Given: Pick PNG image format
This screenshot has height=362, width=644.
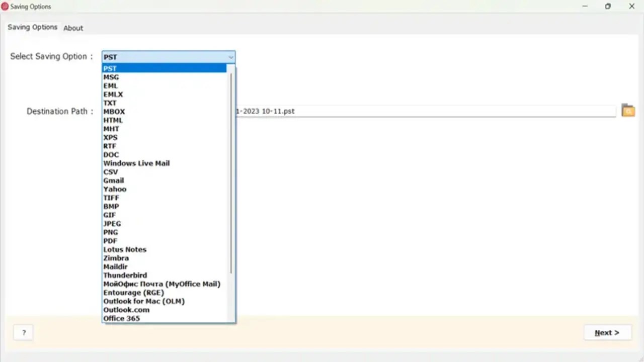Looking at the screenshot, I should coord(165,232).
